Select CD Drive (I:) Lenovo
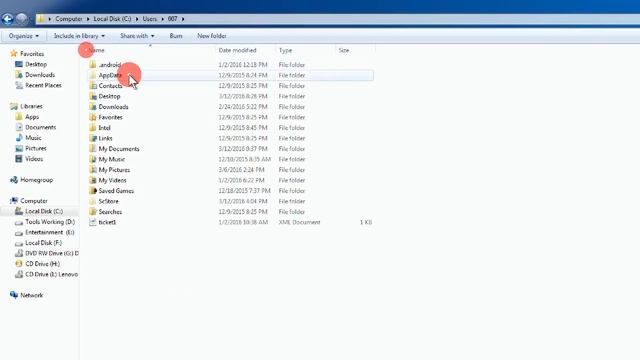640x360 pixels. [51, 274]
